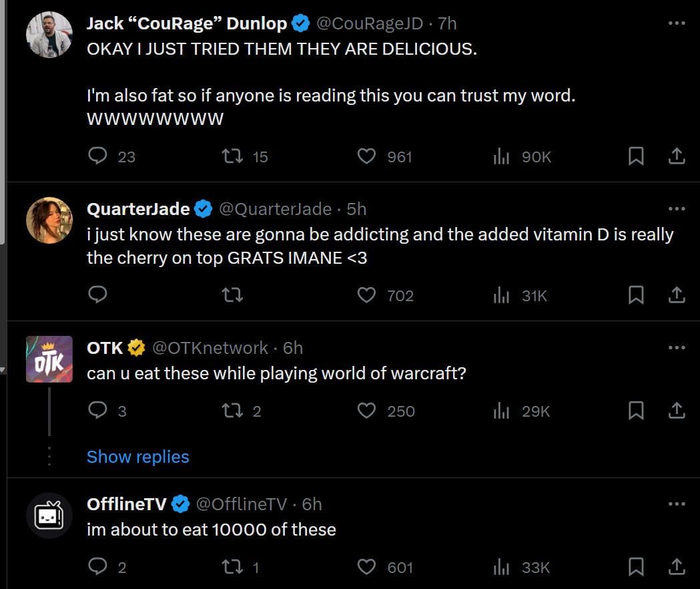Retweet the CouRageJD tweet
The width and height of the screenshot is (700, 589).
232,156
